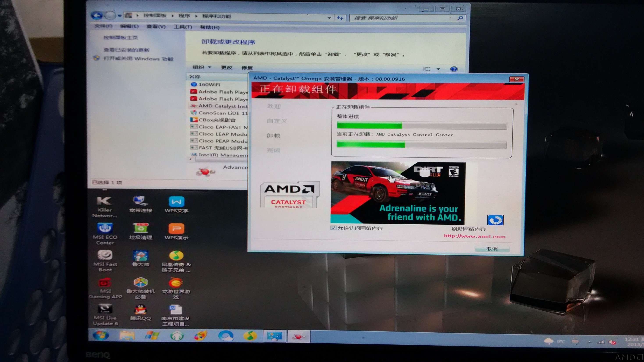
Task: Expand the 组织 dropdown
Action: tap(202, 67)
